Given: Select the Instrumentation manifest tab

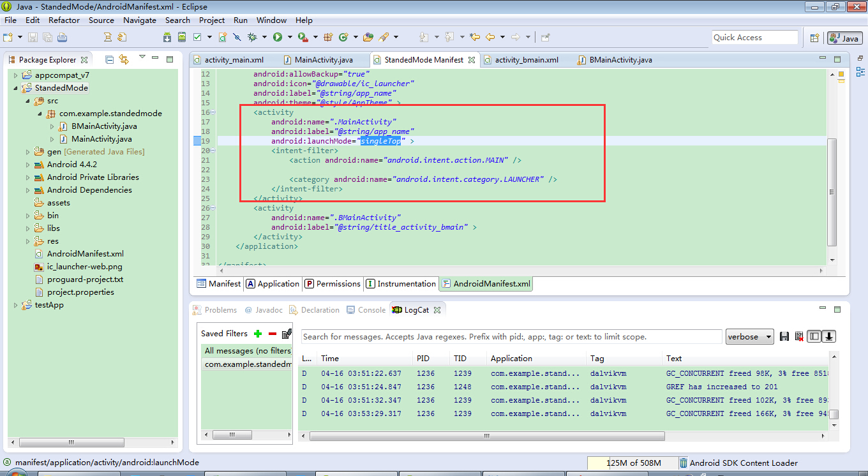Looking at the screenshot, I should tap(401, 284).
